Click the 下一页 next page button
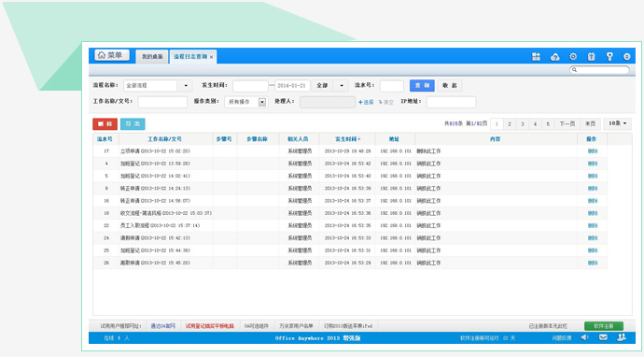 [x=567, y=123]
